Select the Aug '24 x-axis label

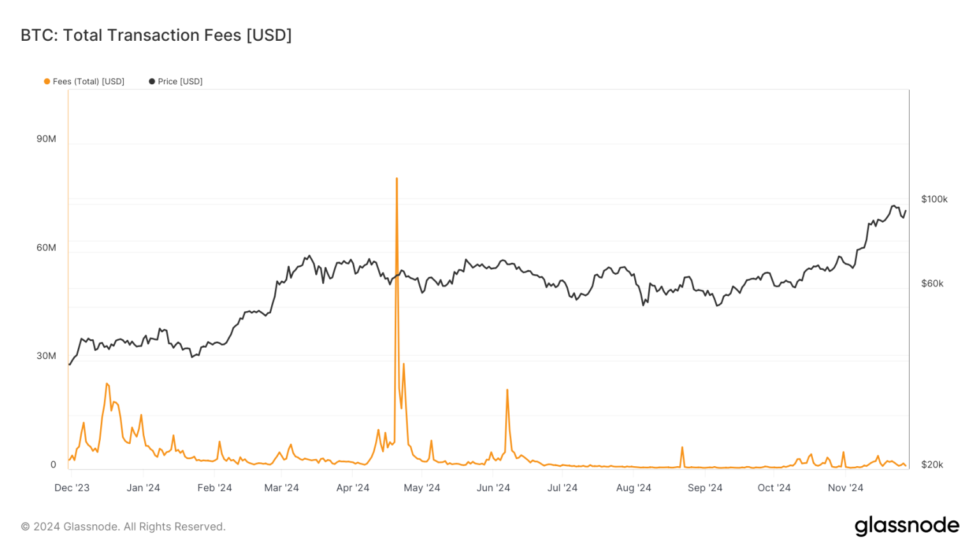pyautogui.click(x=634, y=488)
